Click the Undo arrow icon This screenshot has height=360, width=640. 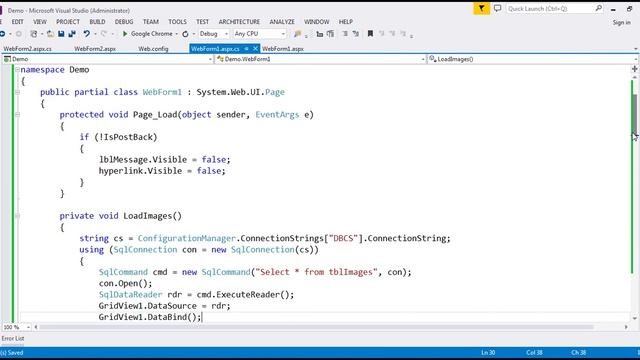tap(87, 34)
